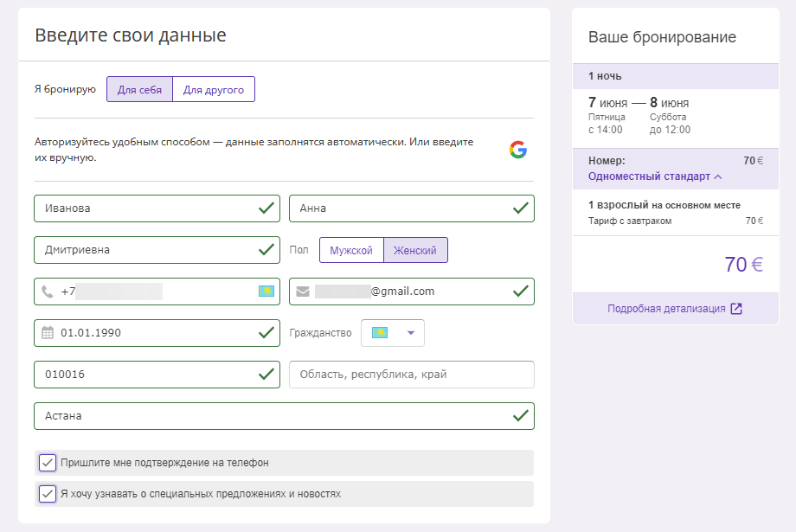Select the Женский gender option

pyautogui.click(x=415, y=250)
